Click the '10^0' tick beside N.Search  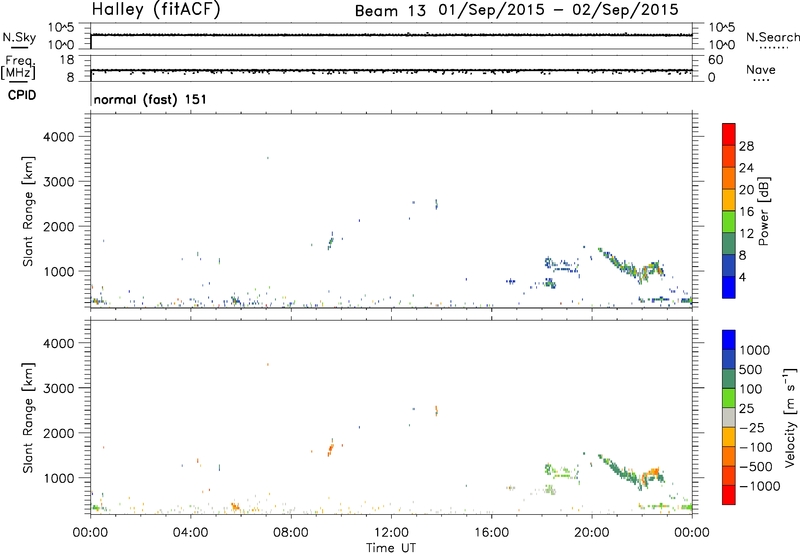[721, 45]
